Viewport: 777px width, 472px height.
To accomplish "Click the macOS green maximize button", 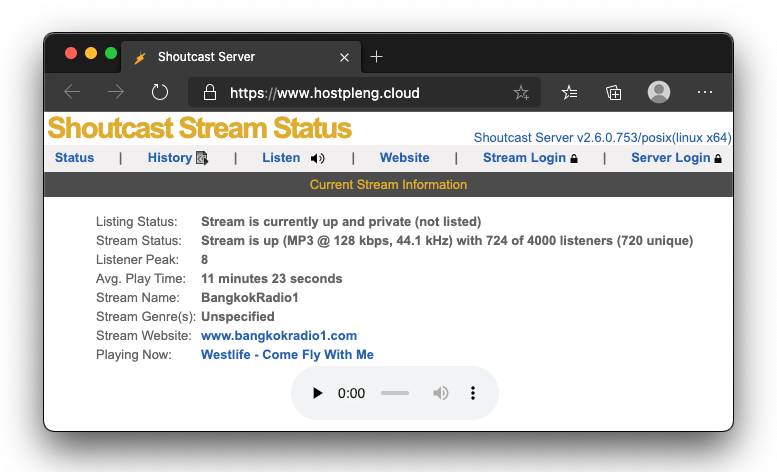I will click(111, 53).
